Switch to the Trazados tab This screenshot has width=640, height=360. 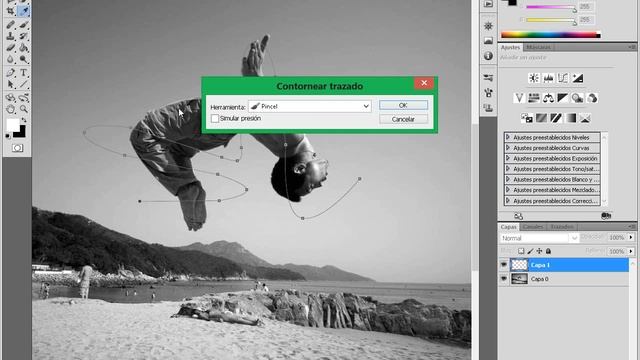562,227
